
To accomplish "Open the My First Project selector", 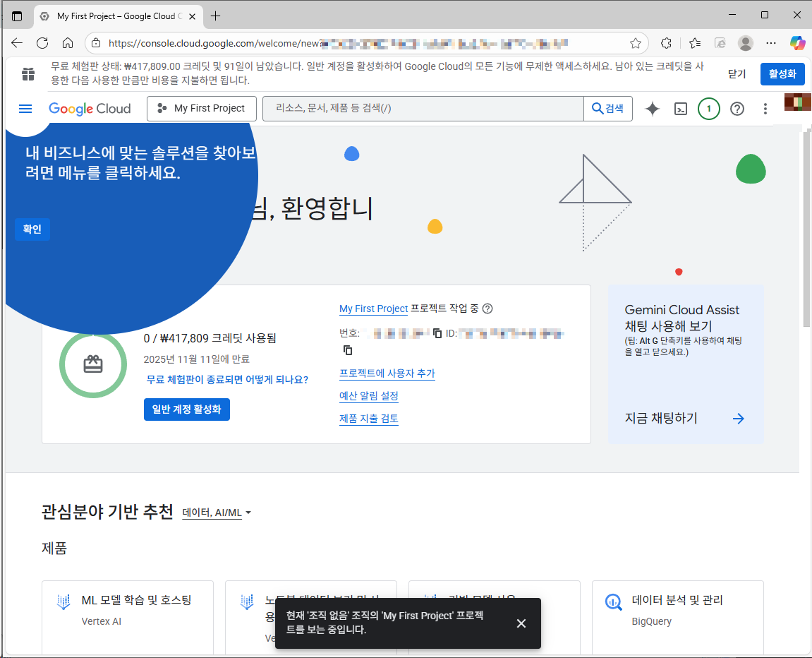I will [202, 108].
